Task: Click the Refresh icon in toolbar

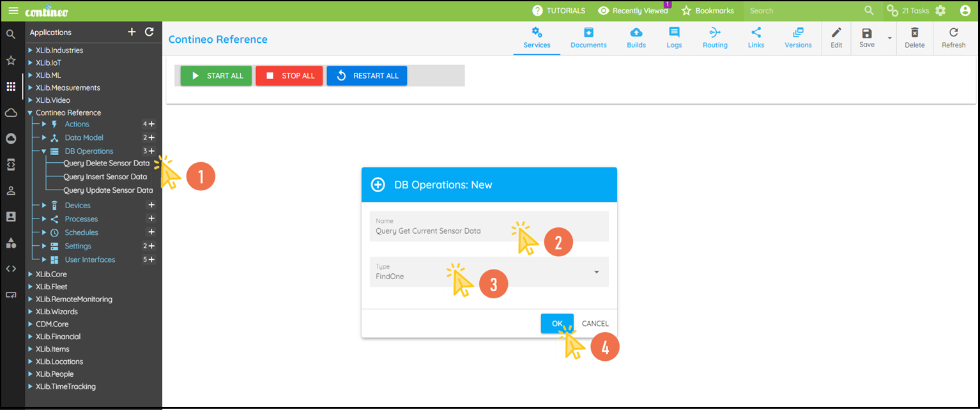Action: (x=953, y=33)
